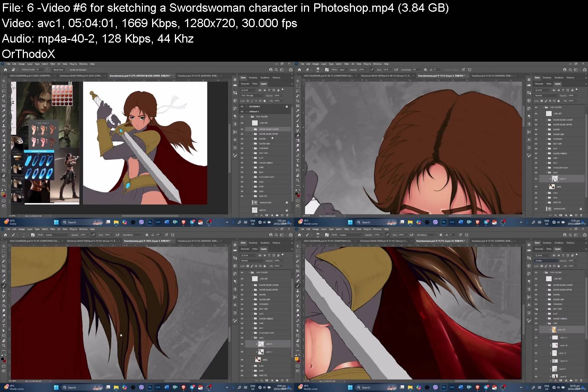This screenshot has height=392, width=588.
Task: Click magnifier Search icon in top-left options bar
Action: coord(271,69)
